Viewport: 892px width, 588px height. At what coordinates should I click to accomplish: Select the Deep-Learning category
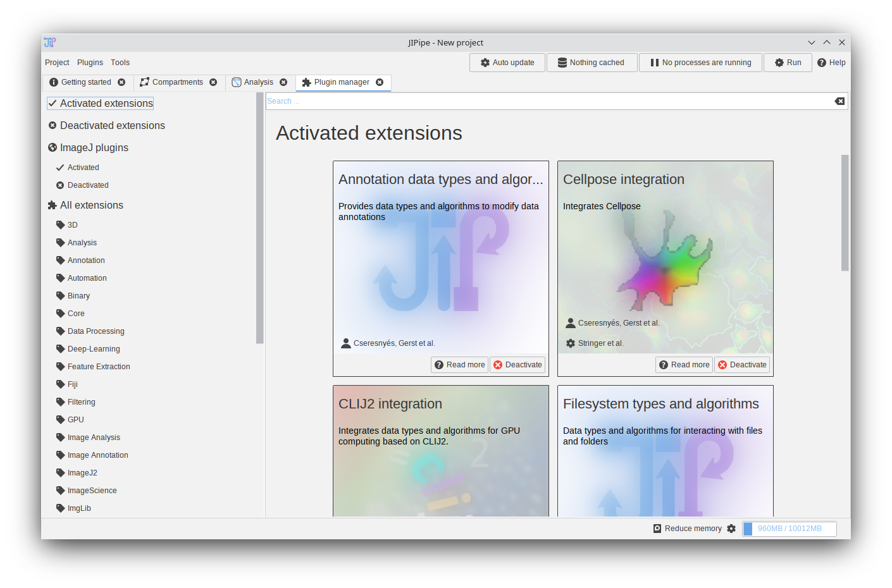(x=93, y=348)
